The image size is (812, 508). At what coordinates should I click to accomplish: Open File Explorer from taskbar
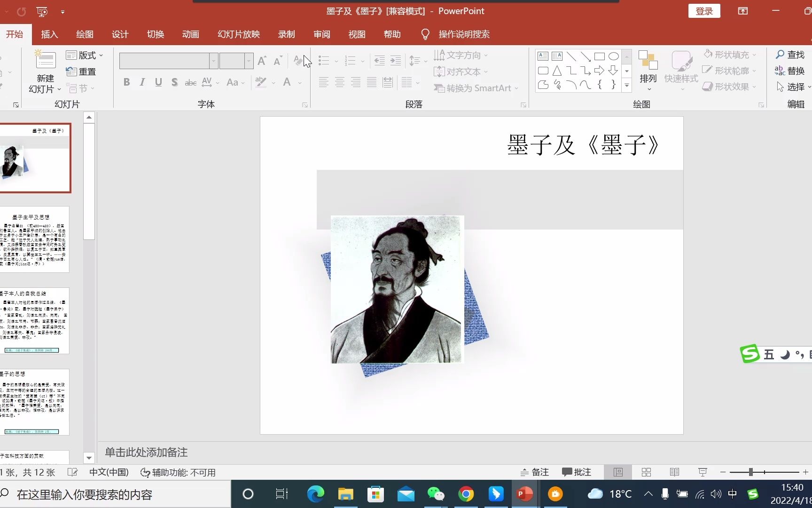tap(345, 494)
